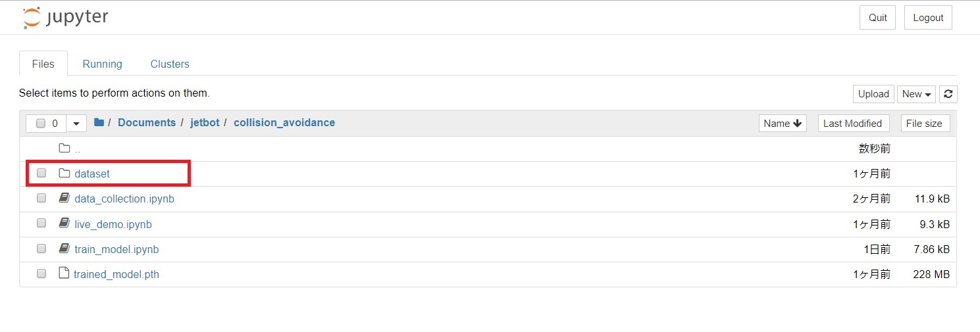Check the dataset folder checkbox

(x=41, y=174)
